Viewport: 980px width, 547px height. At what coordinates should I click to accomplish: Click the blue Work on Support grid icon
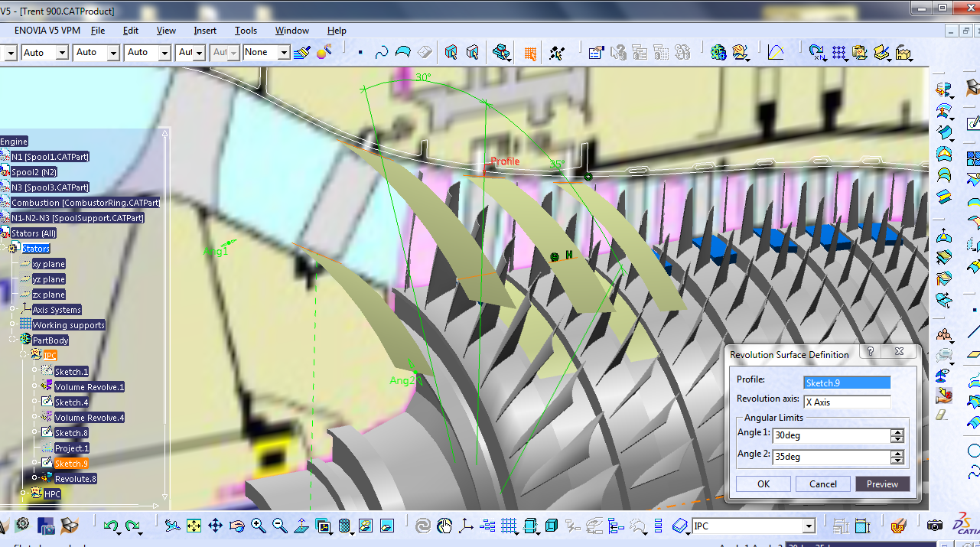(x=839, y=52)
